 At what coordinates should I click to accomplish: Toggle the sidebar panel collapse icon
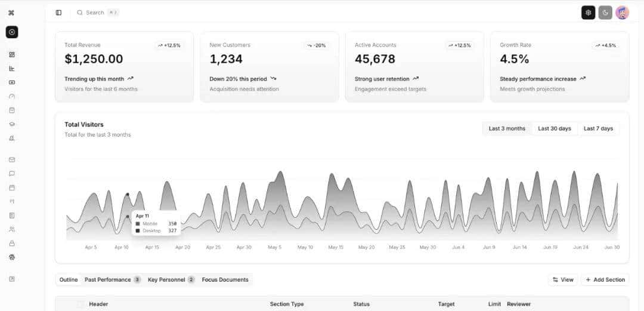[58, 13]
